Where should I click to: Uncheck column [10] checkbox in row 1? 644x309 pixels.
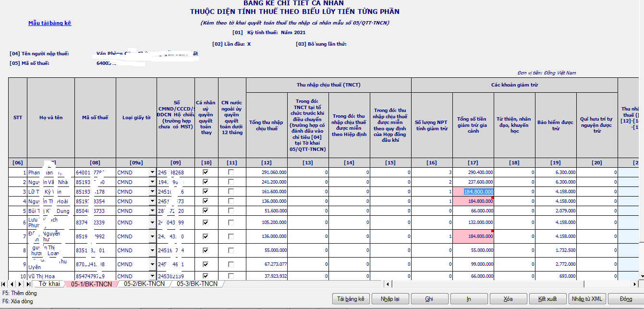tap(206, 172)
